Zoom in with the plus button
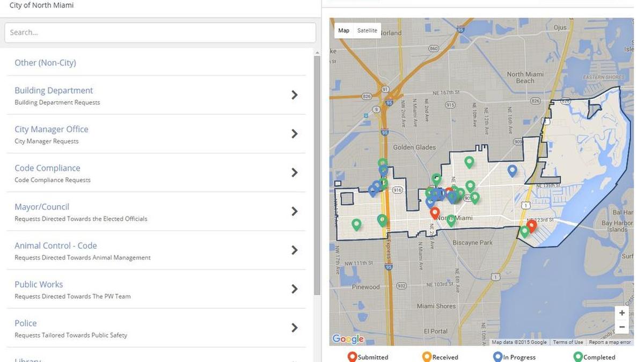 (x=621, y=313)
